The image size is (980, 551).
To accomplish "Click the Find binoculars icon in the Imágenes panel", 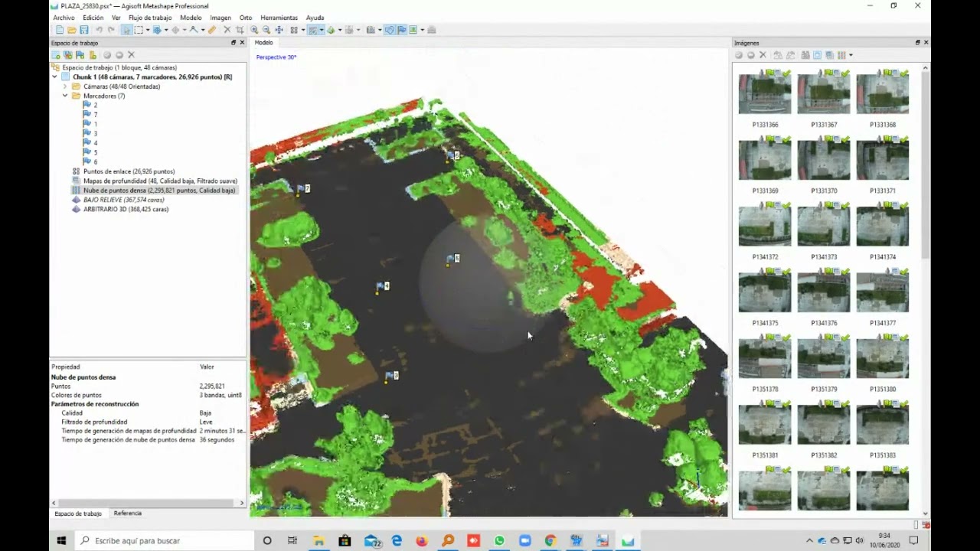I will (805, 55).
